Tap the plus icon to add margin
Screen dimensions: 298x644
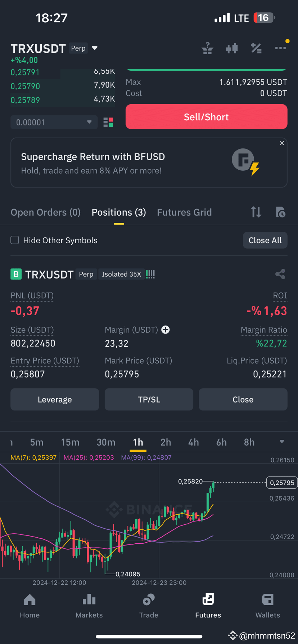(165, 330)
